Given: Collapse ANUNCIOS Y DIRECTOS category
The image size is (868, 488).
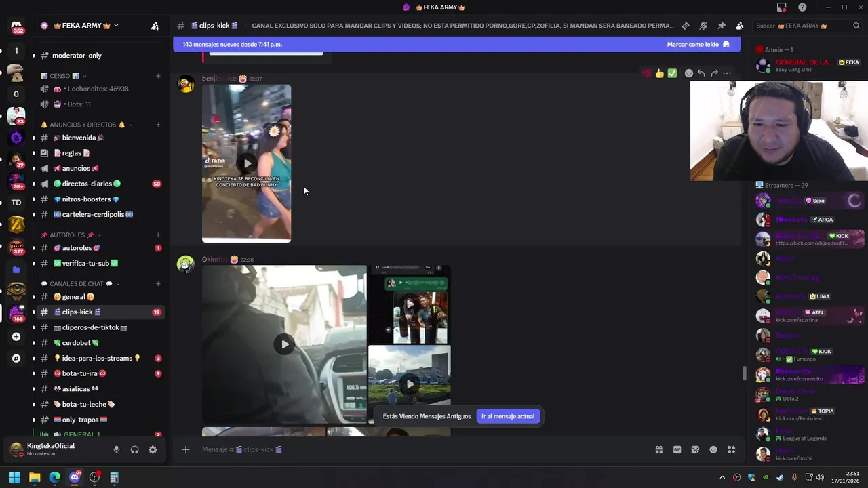Looking at the screenshot, I should tap(86, 125).
